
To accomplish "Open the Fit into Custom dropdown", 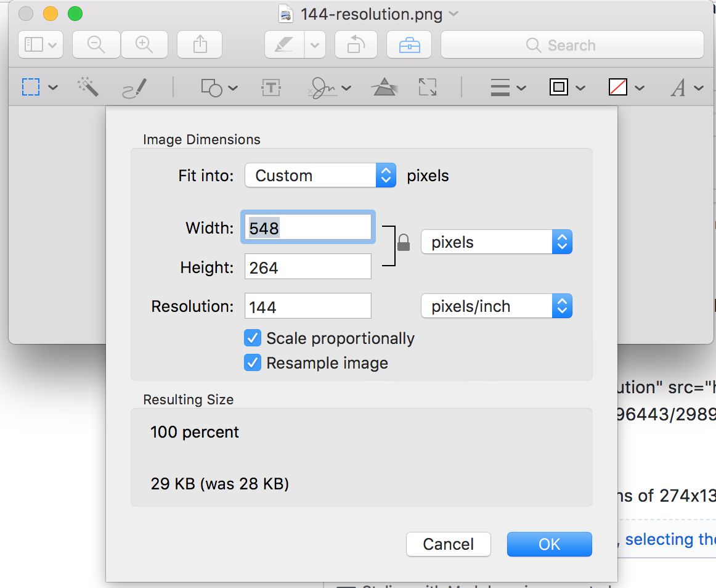I will (320, 175).
